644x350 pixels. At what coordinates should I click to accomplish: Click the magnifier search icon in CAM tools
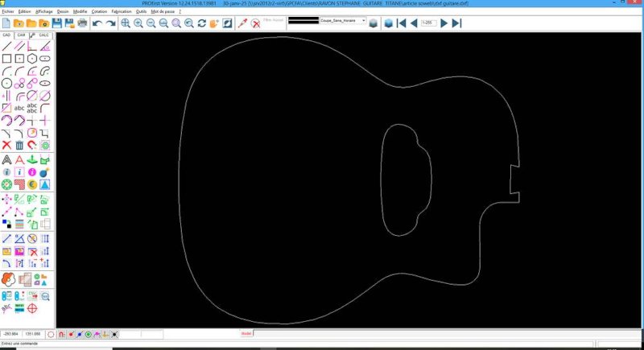(x=45, y=296)
